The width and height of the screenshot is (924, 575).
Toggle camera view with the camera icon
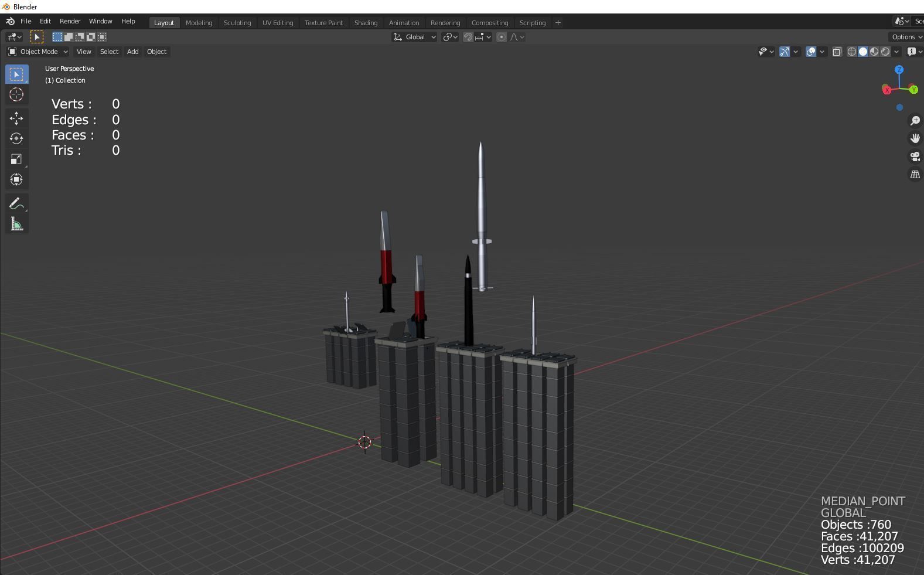[915, 156]
